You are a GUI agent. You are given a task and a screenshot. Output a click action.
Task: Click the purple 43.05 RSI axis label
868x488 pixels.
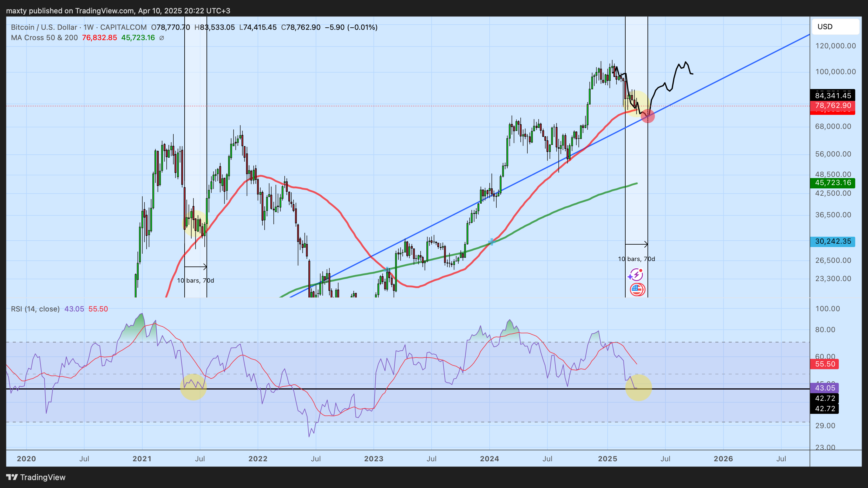coord(825,388)
